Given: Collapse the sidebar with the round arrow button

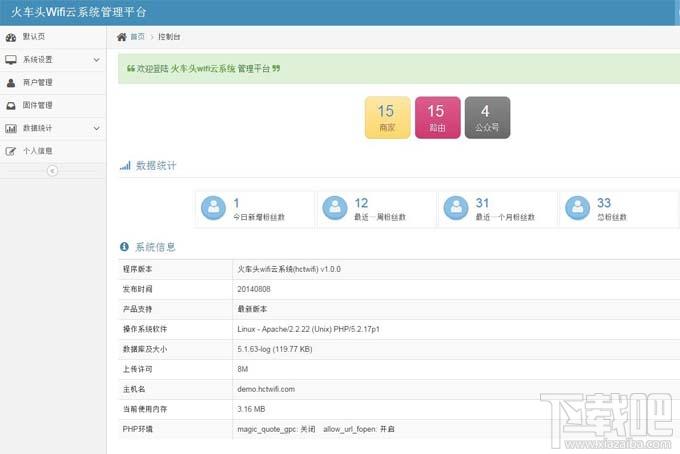Looking at the screenshot, I should 52,170.
